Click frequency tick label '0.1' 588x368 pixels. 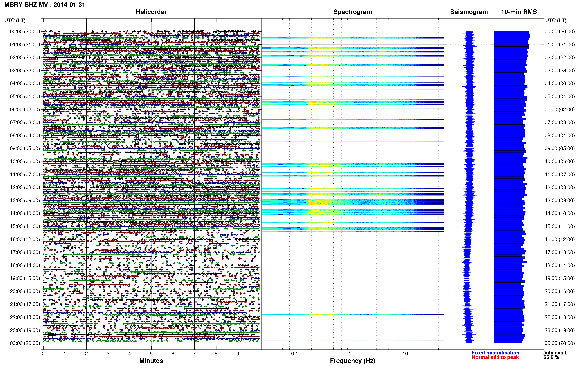(x=295, y=354)
